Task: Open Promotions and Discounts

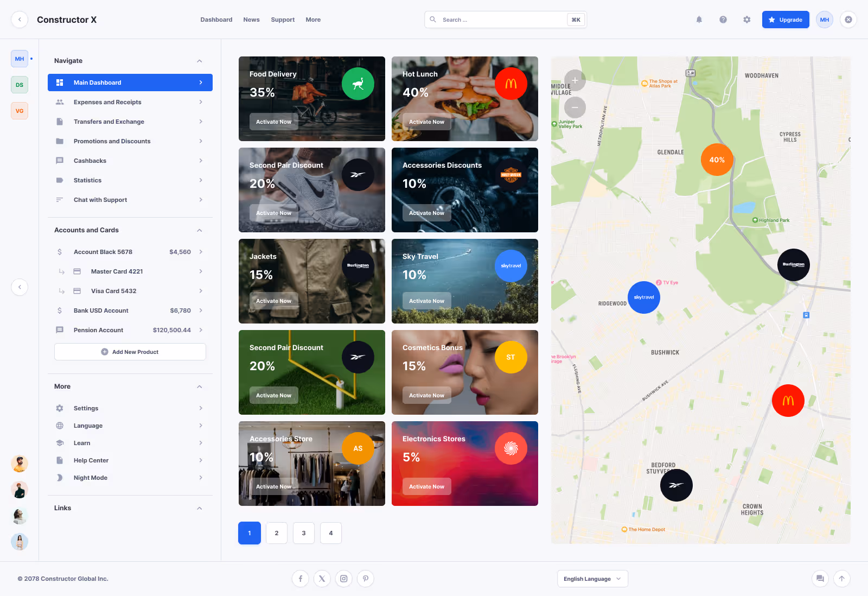Action: [x=130, y=141]
